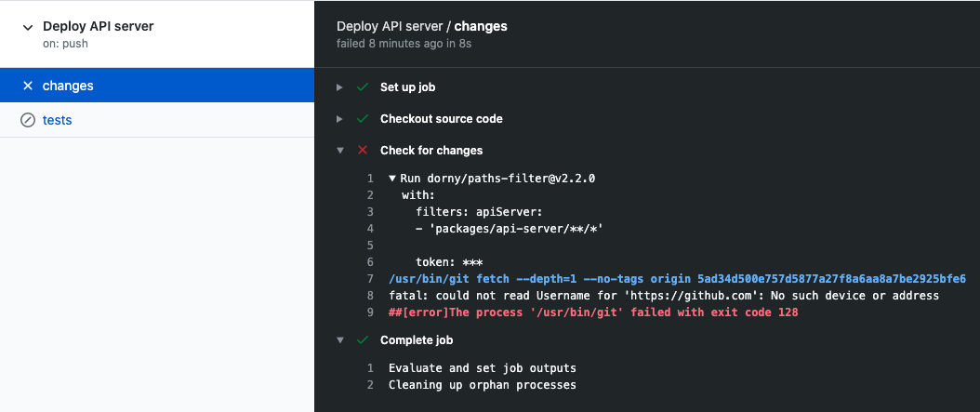980x412 pixels.
Task: Expand the Checkout source code step
Action: click(x=340, y=119)
